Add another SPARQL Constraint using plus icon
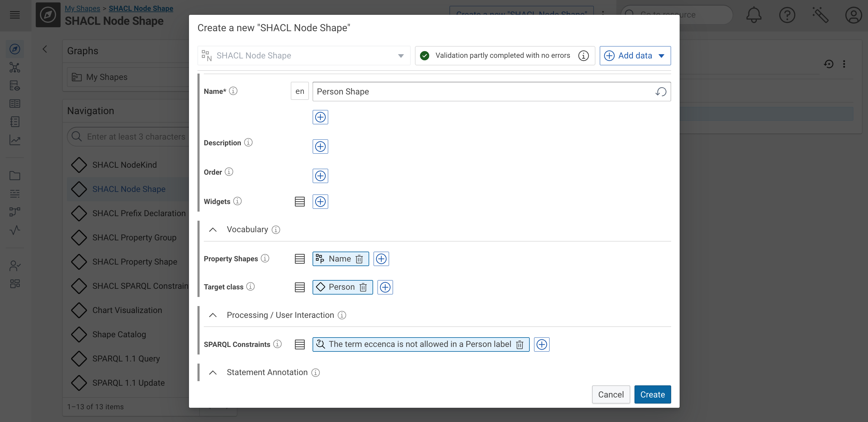The image size is (868, 422). (542, 344)
